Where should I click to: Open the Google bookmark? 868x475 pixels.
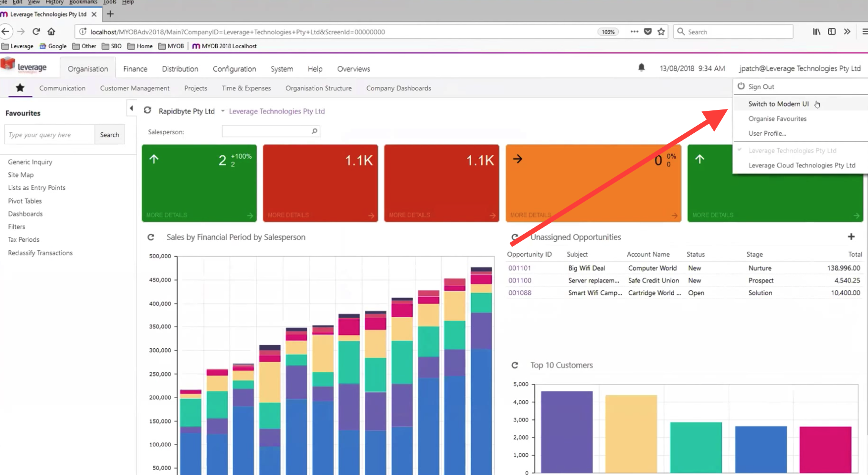tap(53, 46)
